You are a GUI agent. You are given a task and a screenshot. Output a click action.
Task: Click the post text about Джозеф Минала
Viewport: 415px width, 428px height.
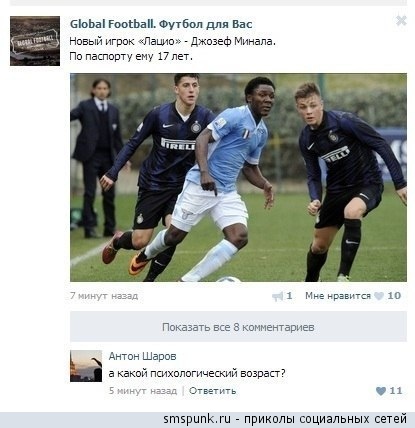(172, 49)
